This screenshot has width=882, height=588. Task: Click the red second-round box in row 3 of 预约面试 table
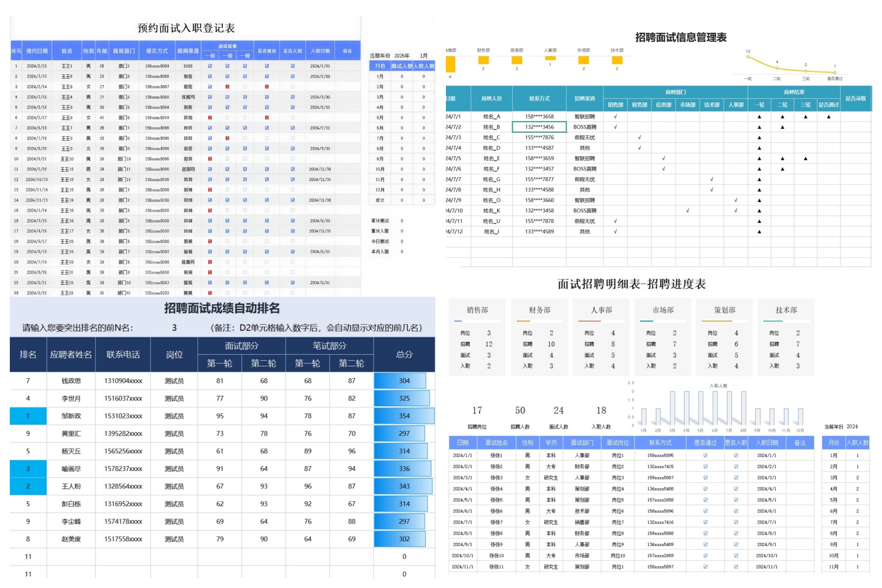point(227,87)
